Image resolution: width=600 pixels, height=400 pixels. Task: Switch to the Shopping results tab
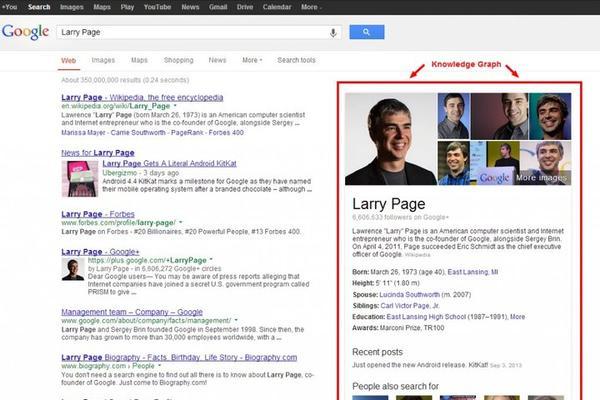tap(179, 60)
